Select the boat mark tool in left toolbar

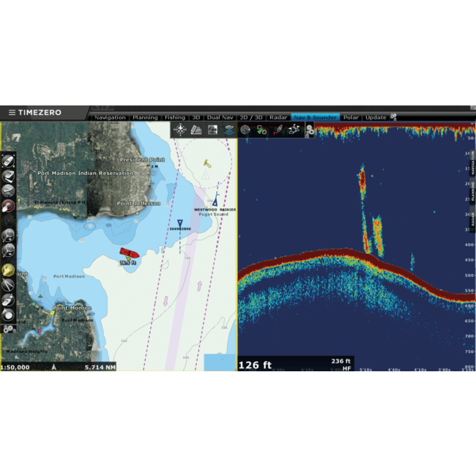tap(8, 300)
